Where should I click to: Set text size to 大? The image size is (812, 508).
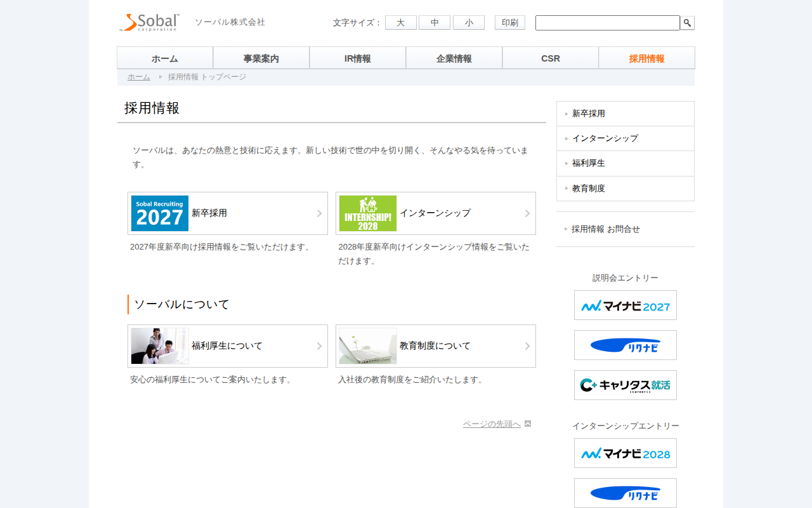400,23
